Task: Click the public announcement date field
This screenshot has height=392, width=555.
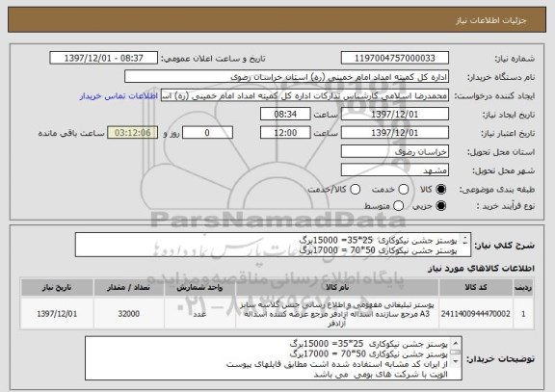Action: 104,58
